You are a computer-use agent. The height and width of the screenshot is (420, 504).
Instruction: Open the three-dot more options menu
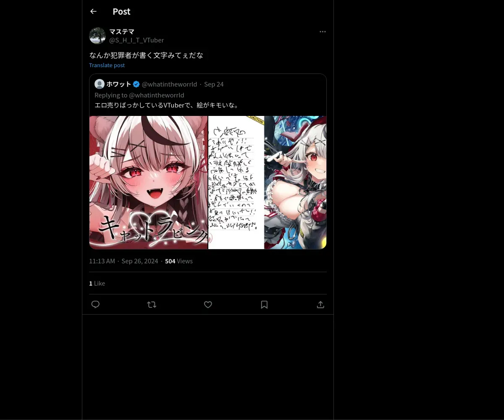point(323,31)
